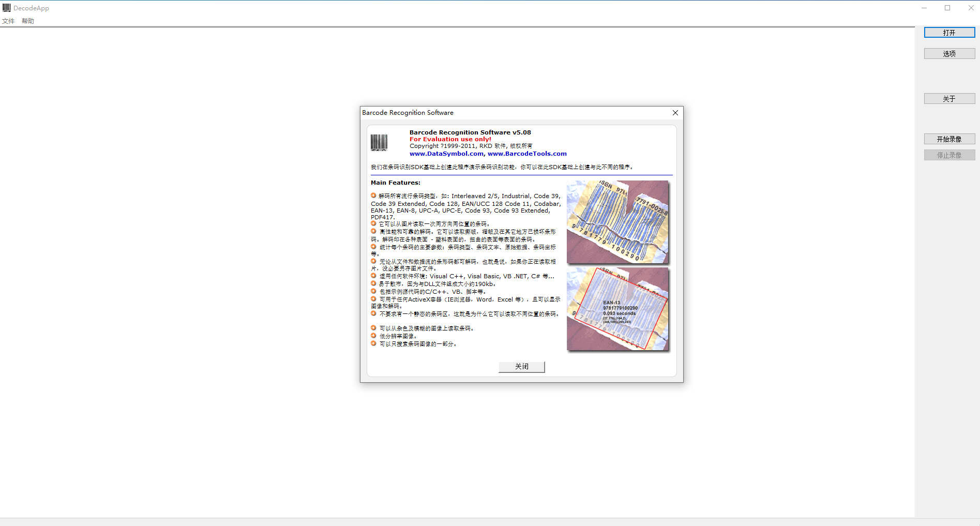
Task: Click the barcode logo icon in dialog
Action: click(379, 142)
